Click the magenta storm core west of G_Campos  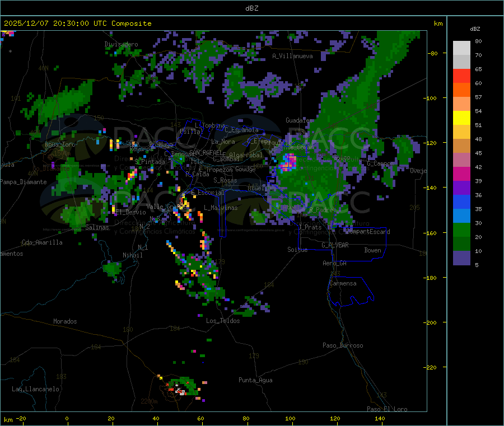coord(289,162)
